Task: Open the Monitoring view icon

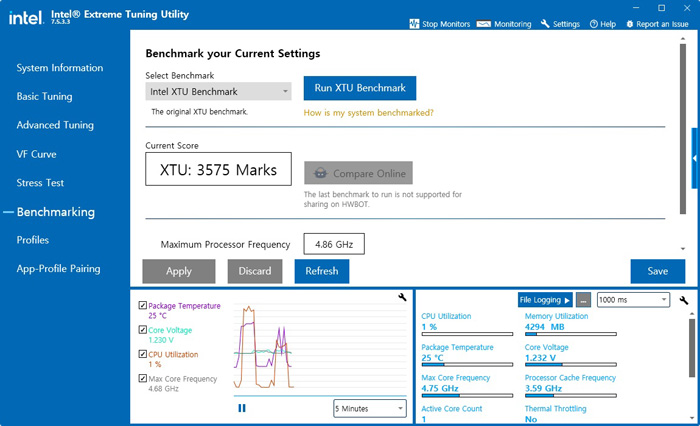Action: pyautogui.click(x=484, y=24)
